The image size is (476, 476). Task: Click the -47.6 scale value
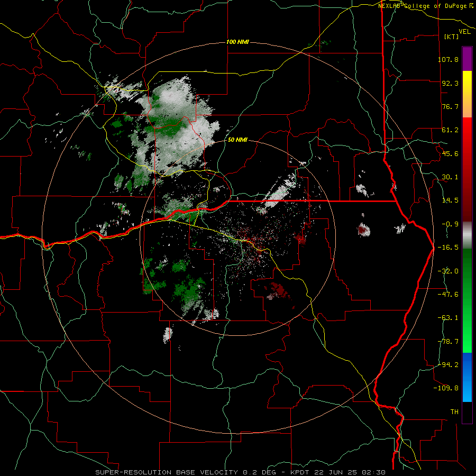[x=448, y=295]
